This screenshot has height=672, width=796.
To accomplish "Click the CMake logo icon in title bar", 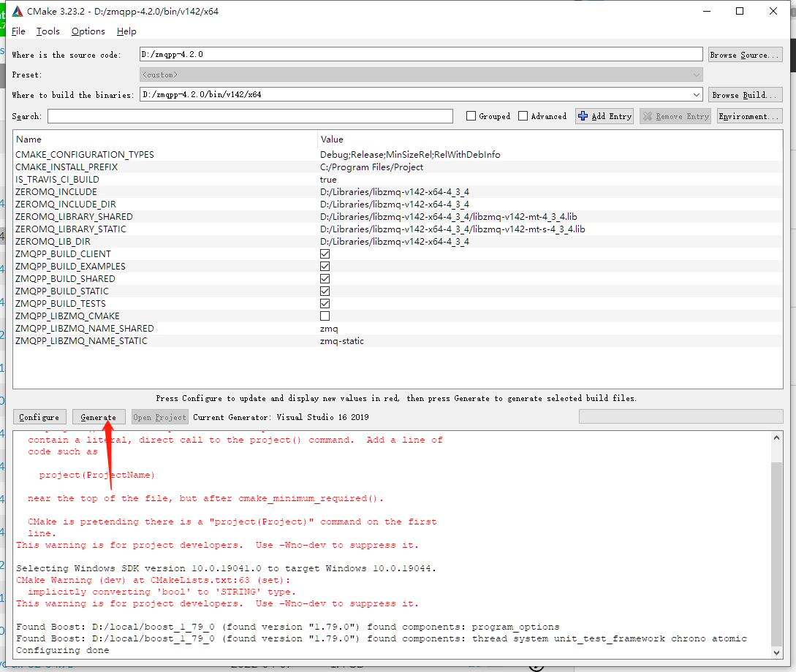I will click(18, 11).
